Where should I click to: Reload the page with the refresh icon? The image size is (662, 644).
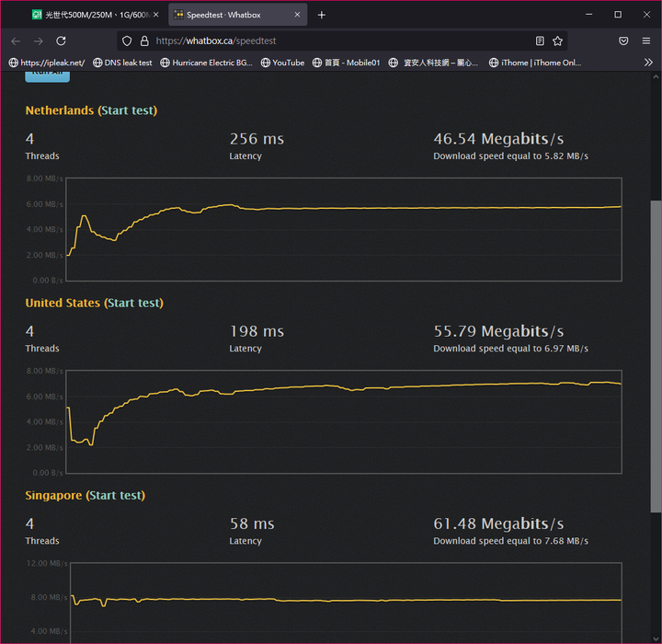61,41
